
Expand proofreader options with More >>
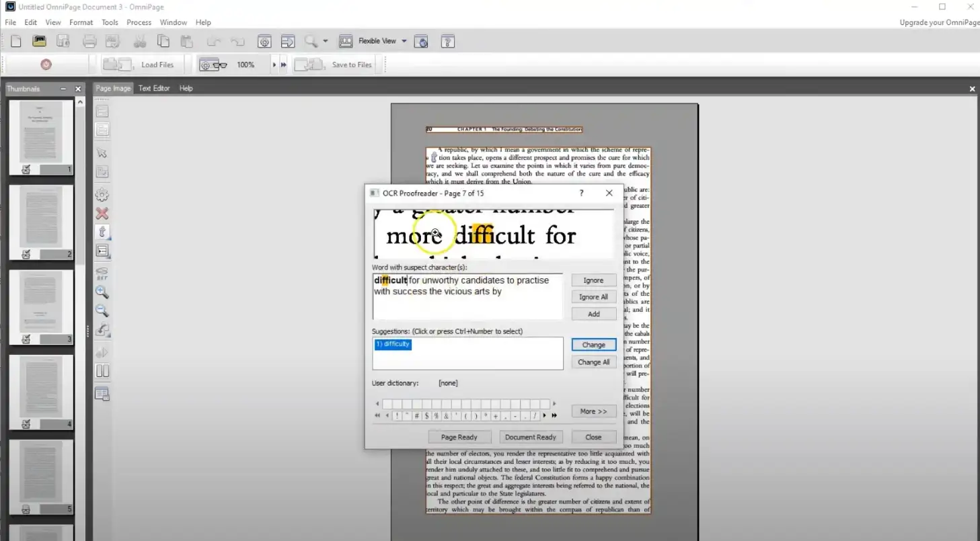(x=593, y=411)
